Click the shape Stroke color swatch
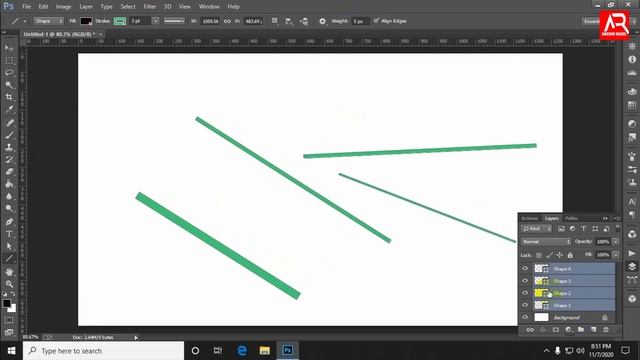This screenshot has width=640, height=360. [x=120, y=21]
